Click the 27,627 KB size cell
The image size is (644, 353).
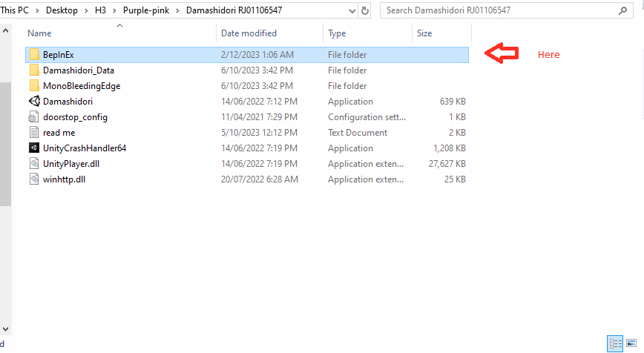[x=447, y=164]
